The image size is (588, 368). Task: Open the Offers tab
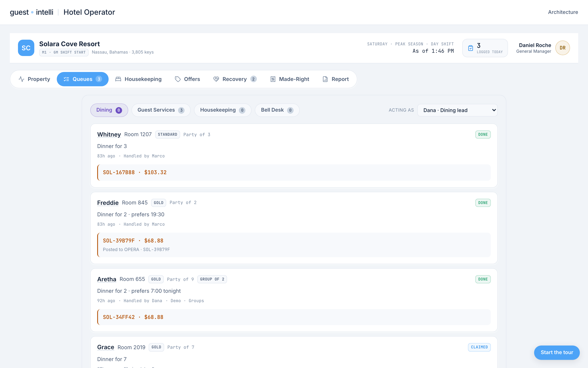[187, 79]
